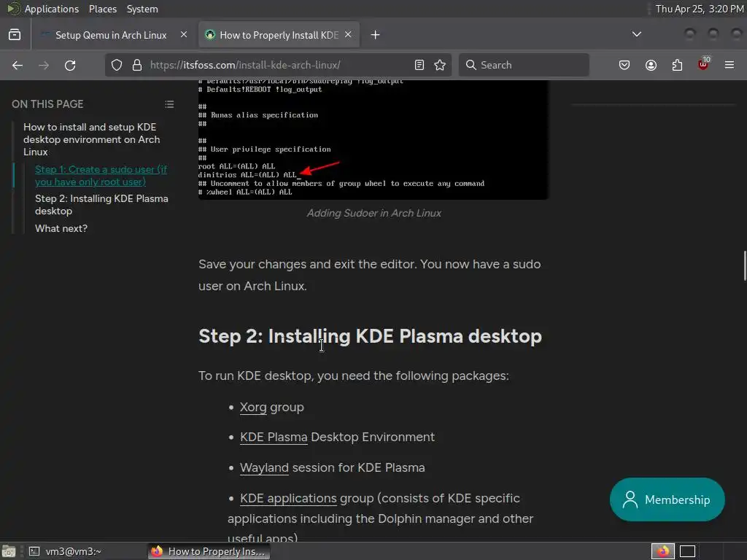
Task: Select the Firefox taskbar window button
Action: (209, 551)
